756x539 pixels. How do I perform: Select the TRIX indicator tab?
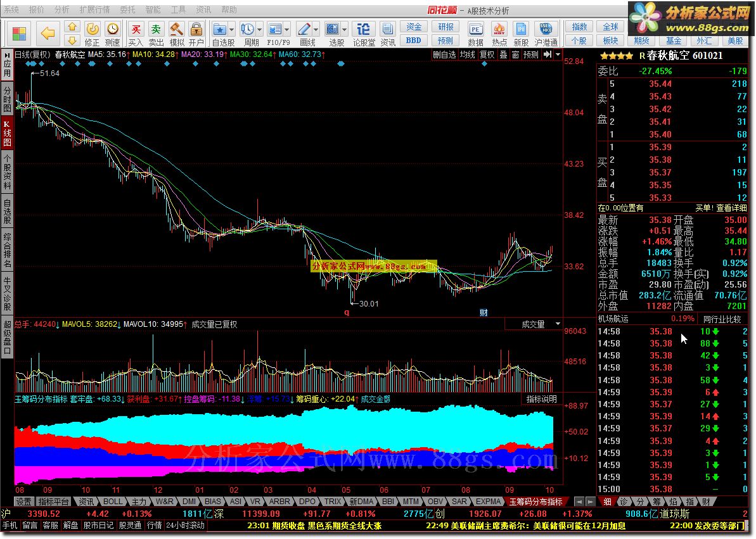tap(332, 502)
